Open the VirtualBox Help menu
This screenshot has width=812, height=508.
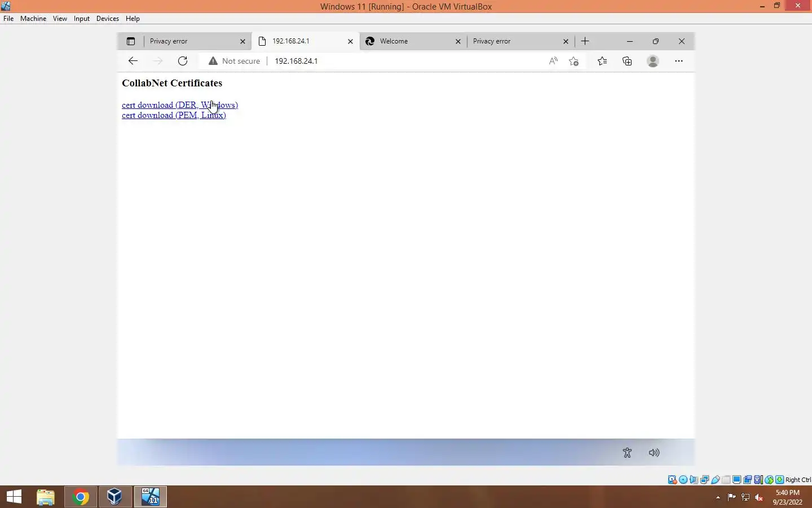point(133,19)
